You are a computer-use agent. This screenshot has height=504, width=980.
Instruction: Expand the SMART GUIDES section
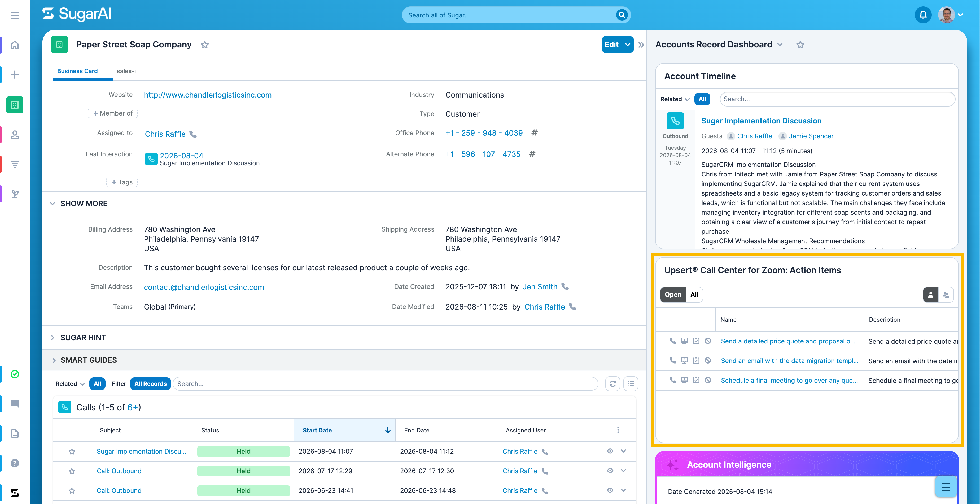pyautogui.click(x=54, y=360)
